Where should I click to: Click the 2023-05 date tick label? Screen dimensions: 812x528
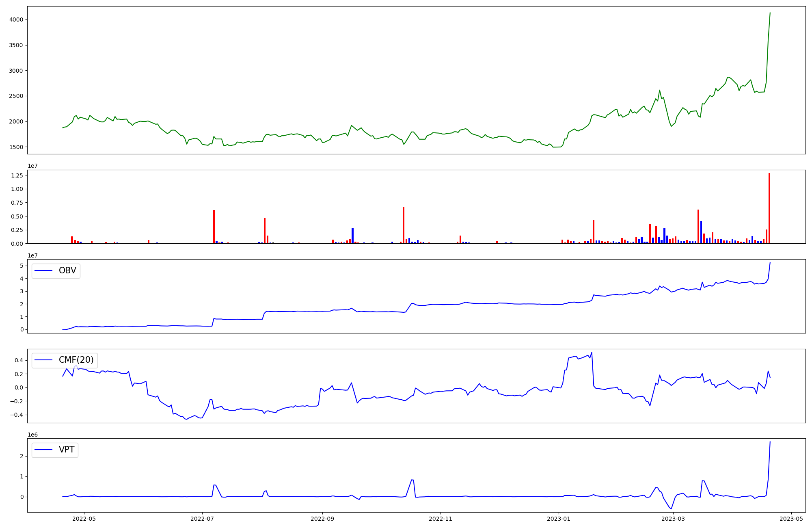(791, 519)
